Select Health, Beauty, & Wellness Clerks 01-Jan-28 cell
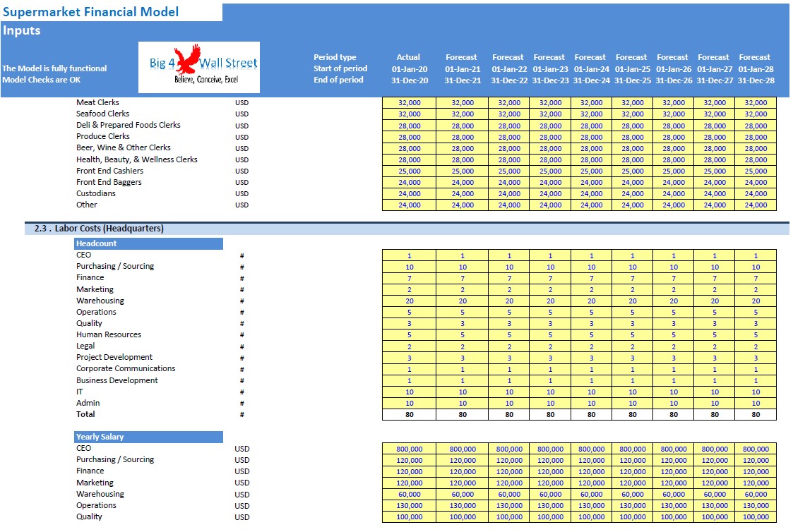 tap(756, 159)
